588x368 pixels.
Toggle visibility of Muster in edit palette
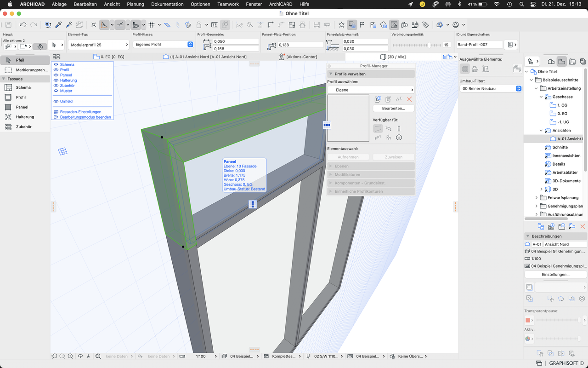(x=56, y=91)
